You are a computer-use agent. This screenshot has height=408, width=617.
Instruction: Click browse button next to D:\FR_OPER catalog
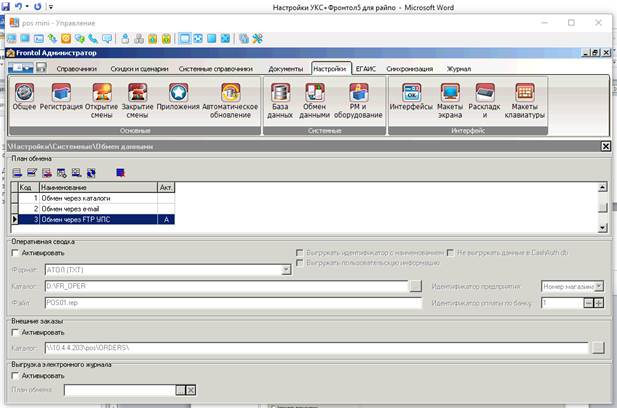coord(416,286)
